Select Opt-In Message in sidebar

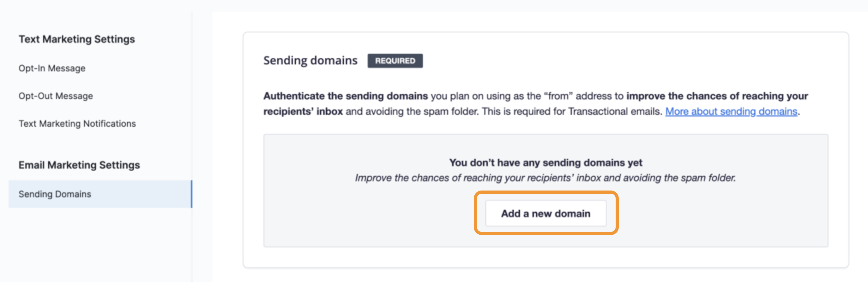point(52,68)
